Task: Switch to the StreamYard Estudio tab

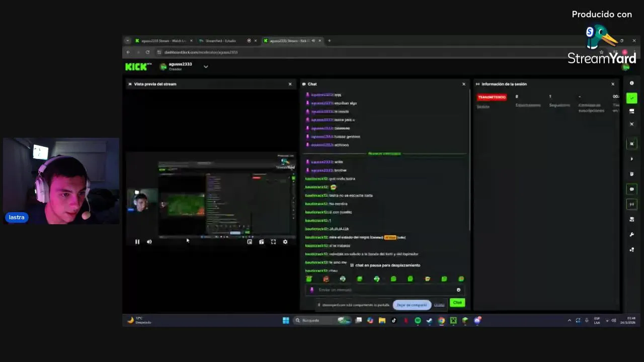Action: [x=220, y=41]
